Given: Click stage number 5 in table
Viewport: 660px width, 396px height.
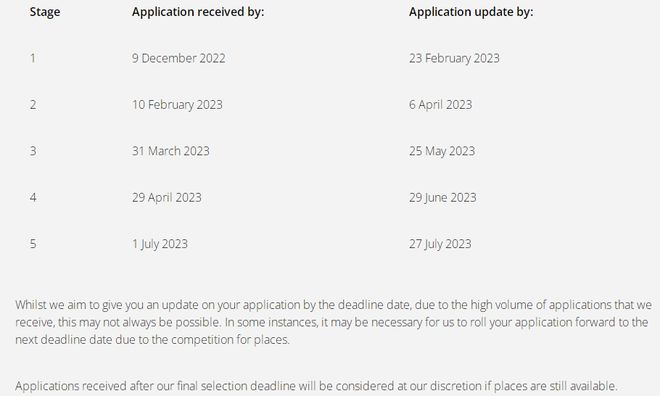Looking at the screenshot, I should (33, 244).
